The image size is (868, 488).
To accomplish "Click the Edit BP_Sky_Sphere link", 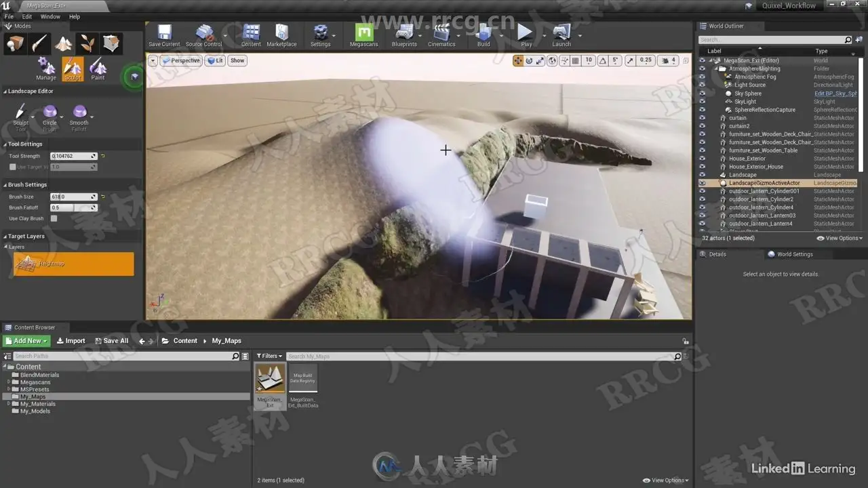I will point(835,94).
